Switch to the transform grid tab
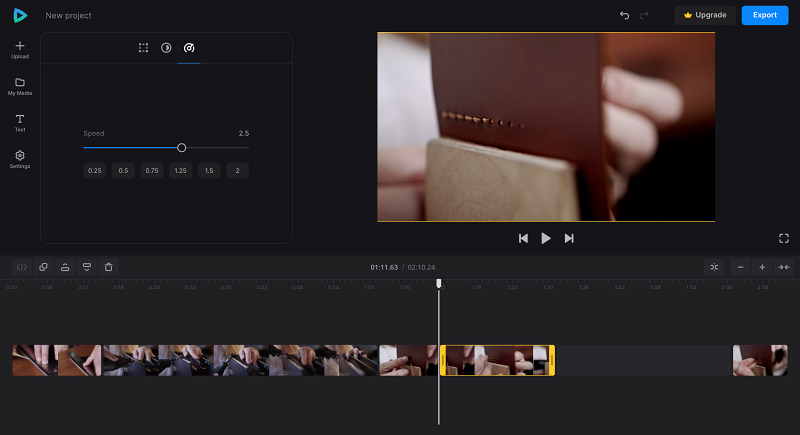Screen dimensions: 800x435 coord(143,48)
